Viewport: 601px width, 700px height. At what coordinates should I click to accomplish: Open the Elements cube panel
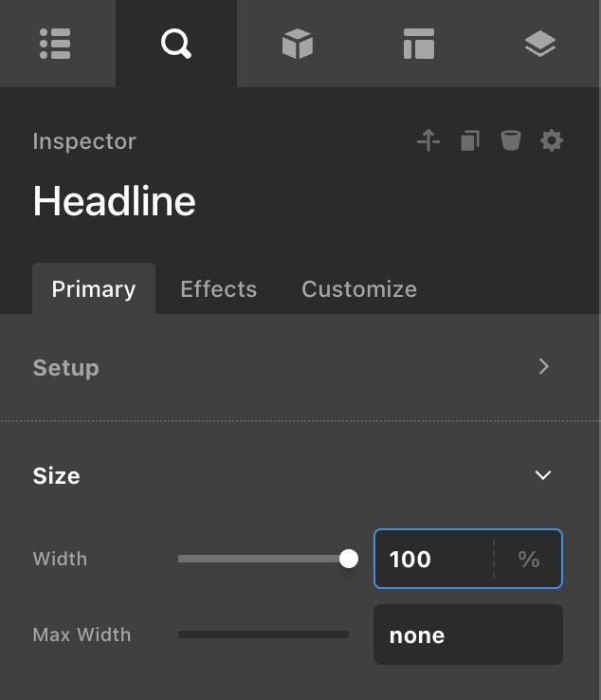[x=298, y=44]
